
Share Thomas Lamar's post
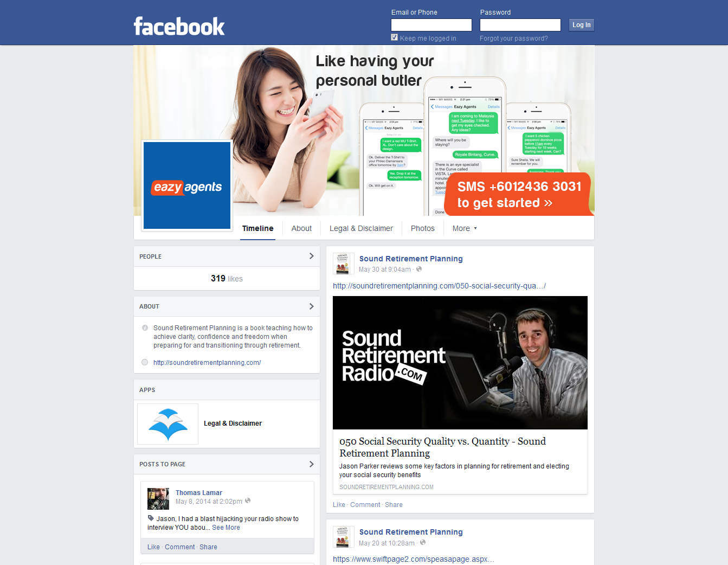point(208,547)
